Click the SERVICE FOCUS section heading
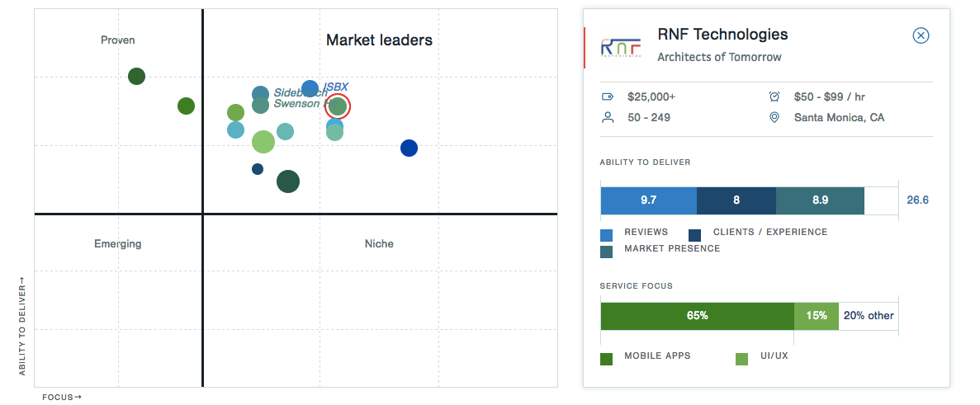Viewport: 980px width, 405px height. 637,285
